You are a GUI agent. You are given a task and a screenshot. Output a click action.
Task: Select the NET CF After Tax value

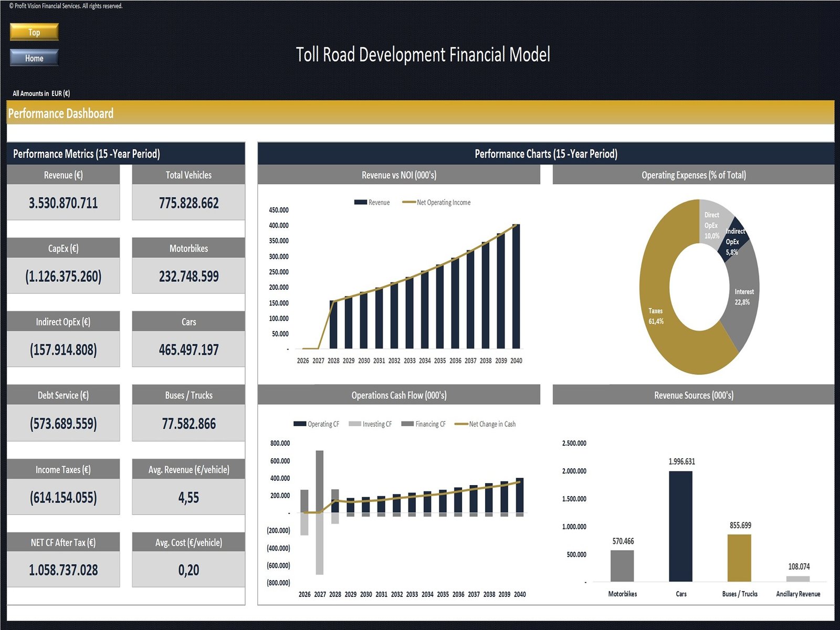pos(63,570)
